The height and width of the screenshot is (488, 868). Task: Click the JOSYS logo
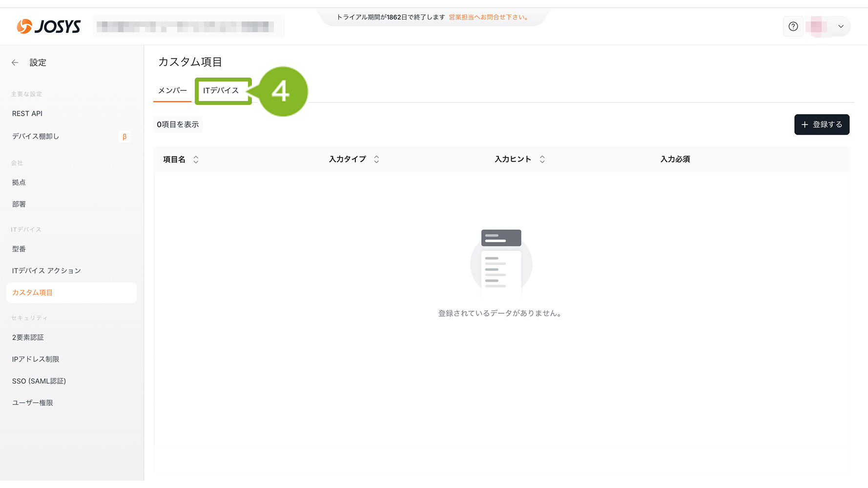(x=48, y=26)
